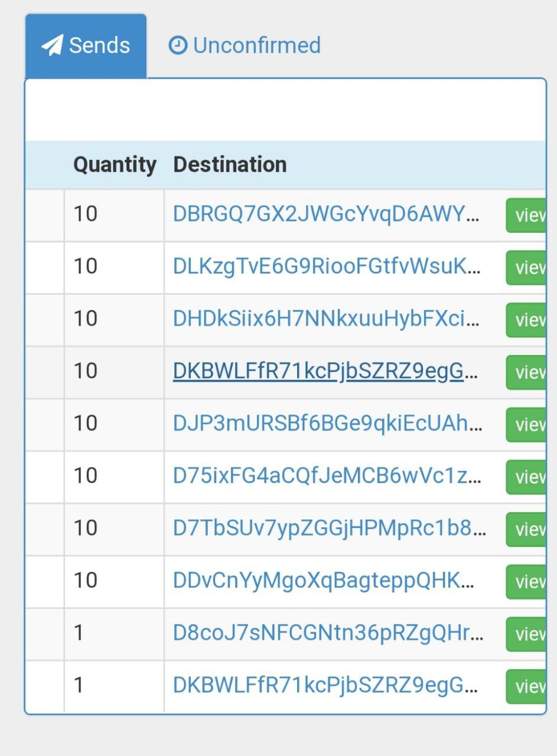Open underlined DKBWLFfR71kcPjbSZRZ9egG address with quantity 10
This screenshot has width=557, height=756.
(326, 371)
